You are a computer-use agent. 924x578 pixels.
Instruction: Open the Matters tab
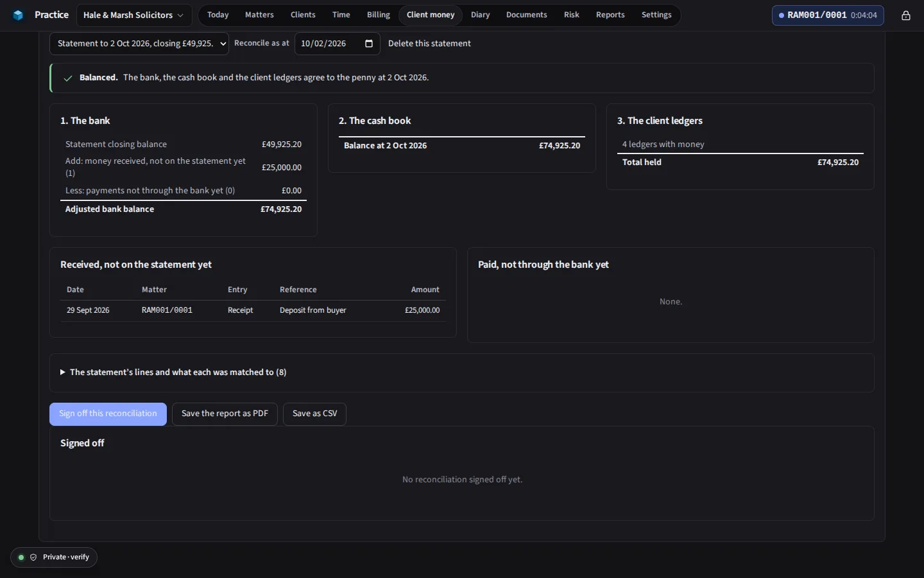pos(259,15)
